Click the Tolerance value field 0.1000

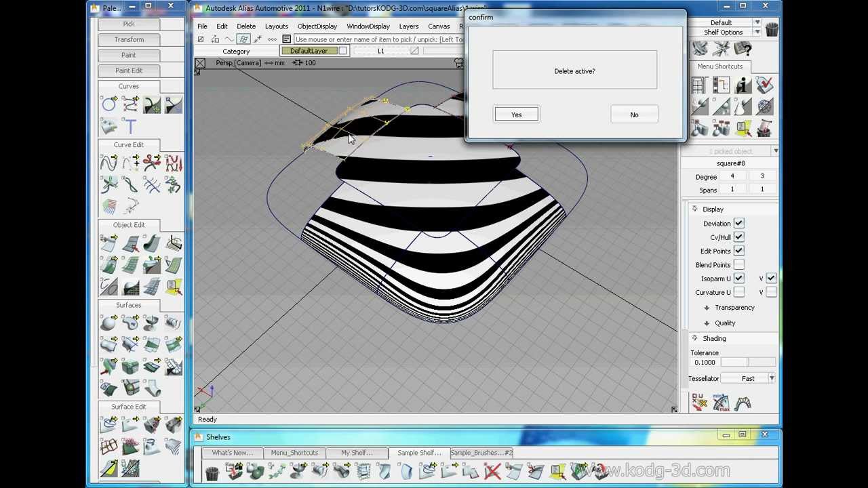[705, 363]
